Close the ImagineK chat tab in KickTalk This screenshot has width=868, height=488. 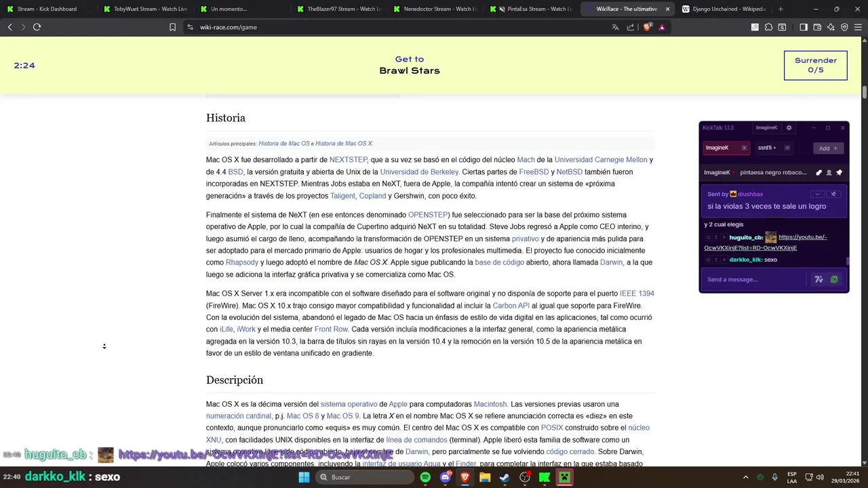744,148
